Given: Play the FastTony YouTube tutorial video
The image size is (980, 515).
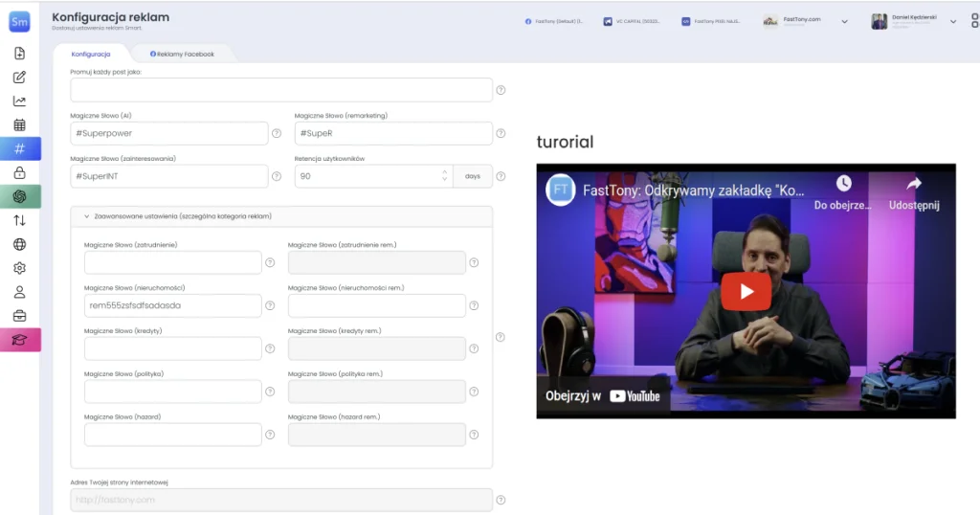Looking at the screenshot, I should point(746,292).
